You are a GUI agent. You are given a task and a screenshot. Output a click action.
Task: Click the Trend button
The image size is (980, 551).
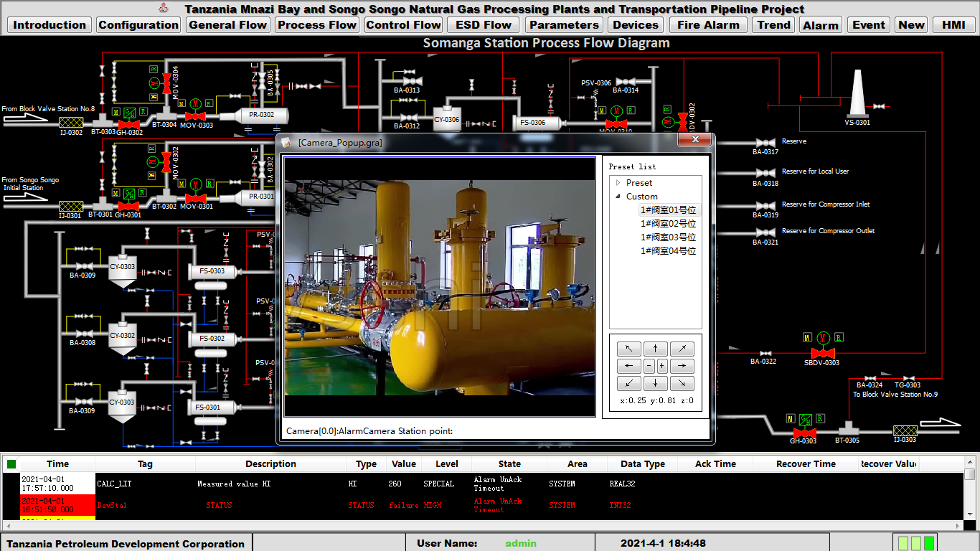[x=773, y=25]
